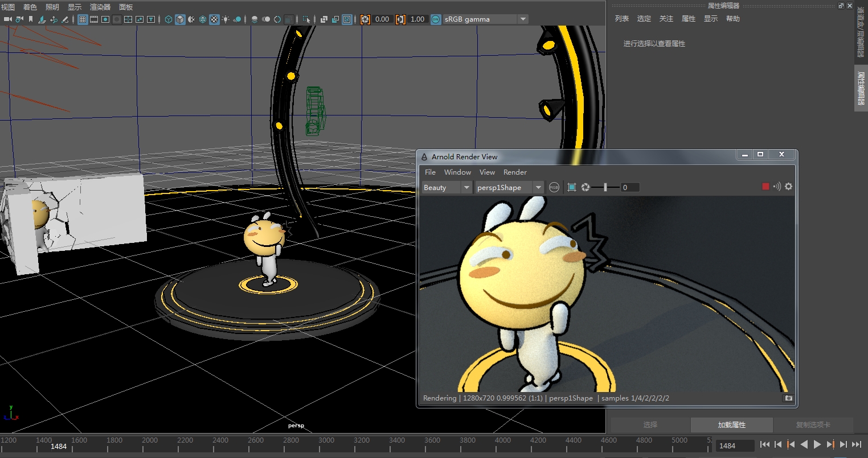
Task: Click the Use Default Material icon
Action: point(191,19)
